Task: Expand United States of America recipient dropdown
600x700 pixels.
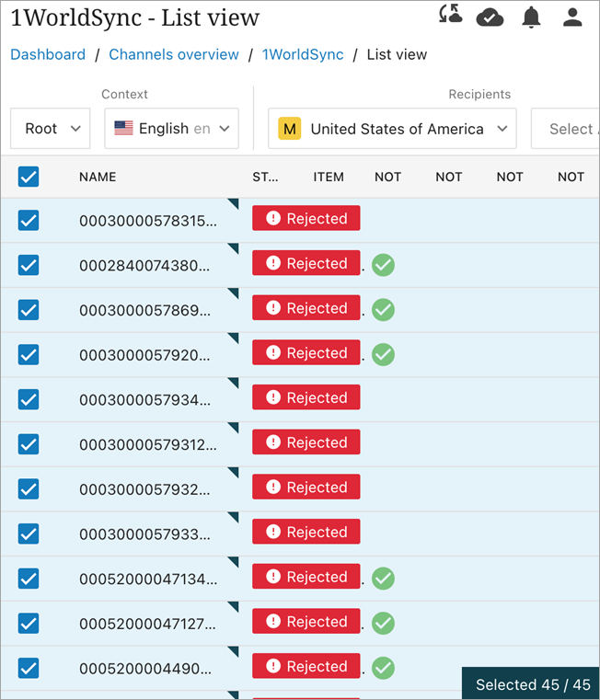Action: point(392,129)
